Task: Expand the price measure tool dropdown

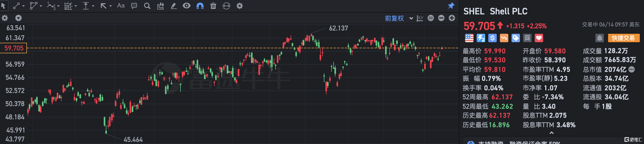Action: pyautogui.click(x=93, y=6)
